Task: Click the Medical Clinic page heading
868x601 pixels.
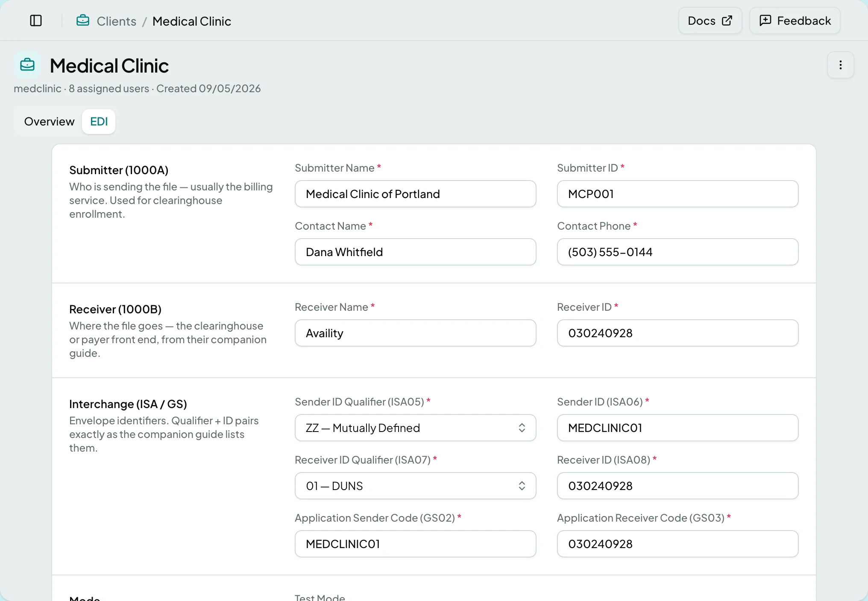Action: pos(109,66)
